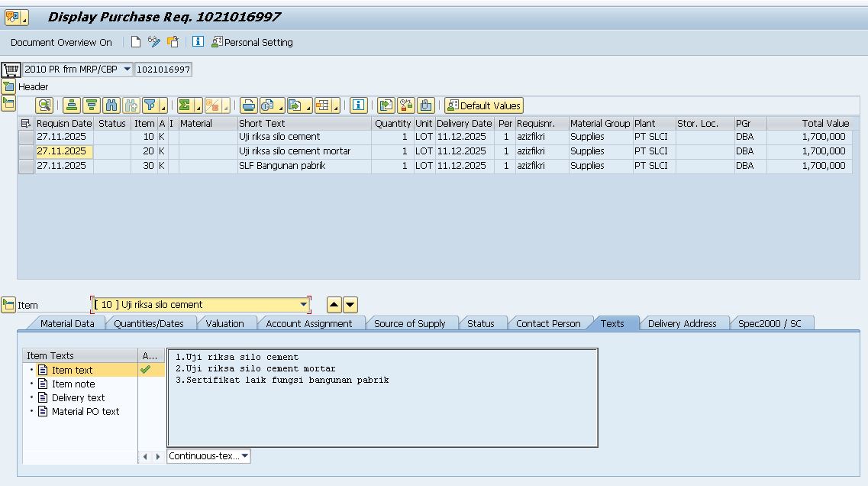Open the item selector dropdown showing item 10
Screen dimensions: 868x486
click(304, 305)
